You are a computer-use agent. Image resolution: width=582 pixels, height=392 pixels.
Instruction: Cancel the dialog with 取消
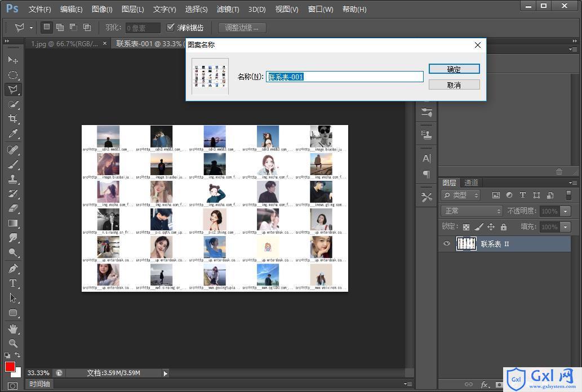(x=454, y=85)
